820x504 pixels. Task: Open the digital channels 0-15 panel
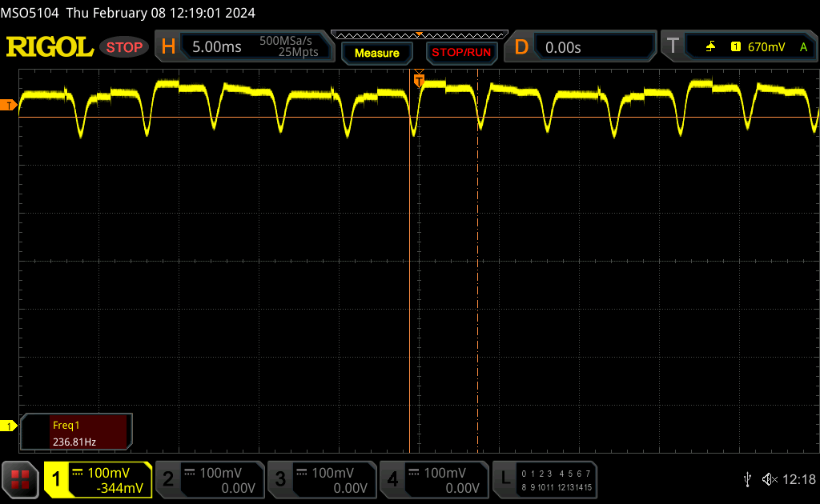click(557, 480)
